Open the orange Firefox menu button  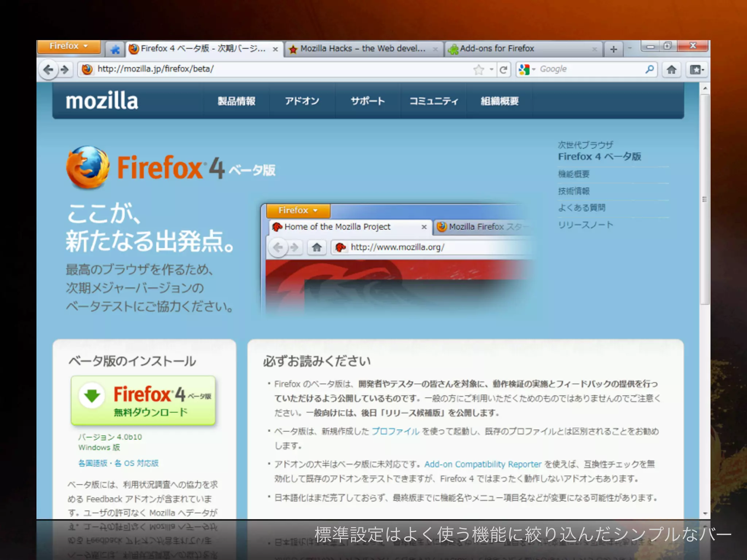pyautogui.click(x=69, y=46)
